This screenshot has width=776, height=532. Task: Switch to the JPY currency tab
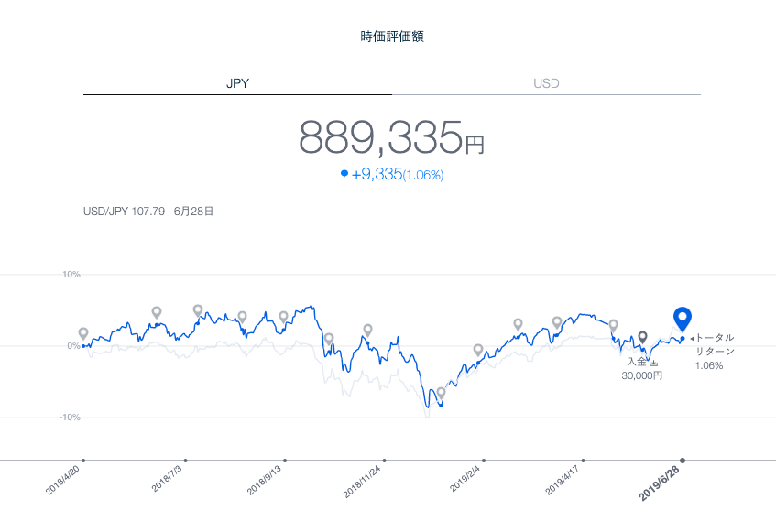coord(237,83)
